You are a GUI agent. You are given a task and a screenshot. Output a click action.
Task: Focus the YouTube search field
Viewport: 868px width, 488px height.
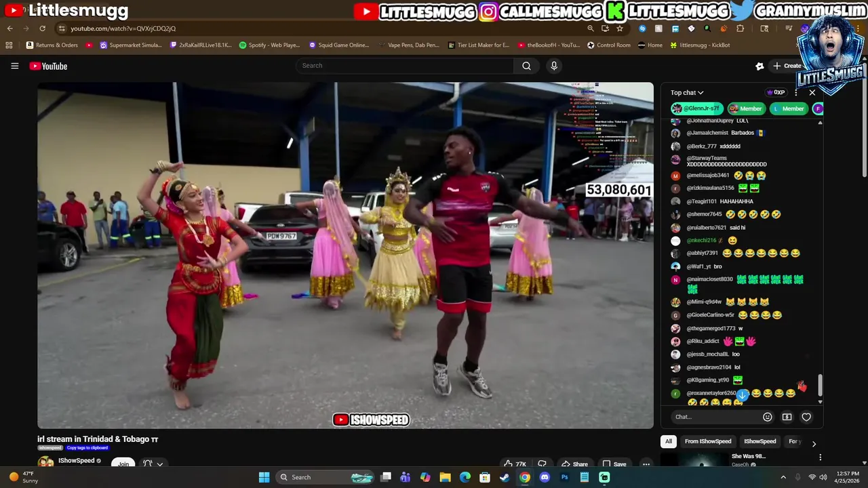coord(405,66)
